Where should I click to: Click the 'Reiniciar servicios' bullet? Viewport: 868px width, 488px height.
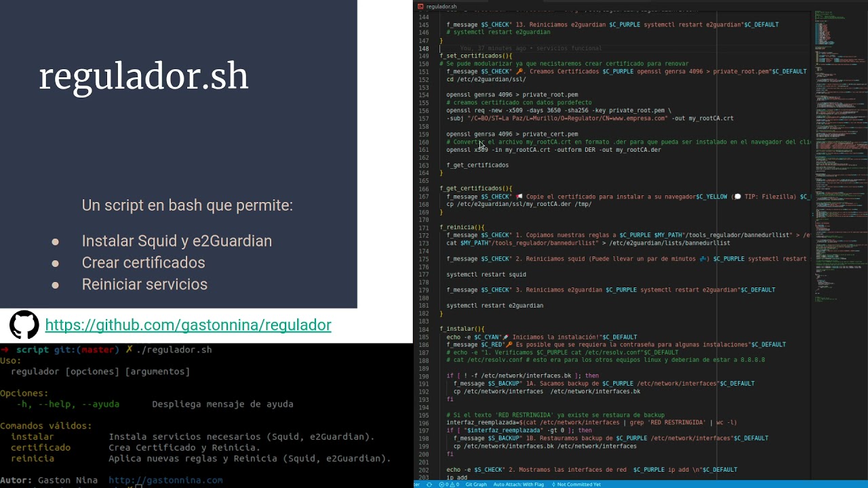point(144,285)
